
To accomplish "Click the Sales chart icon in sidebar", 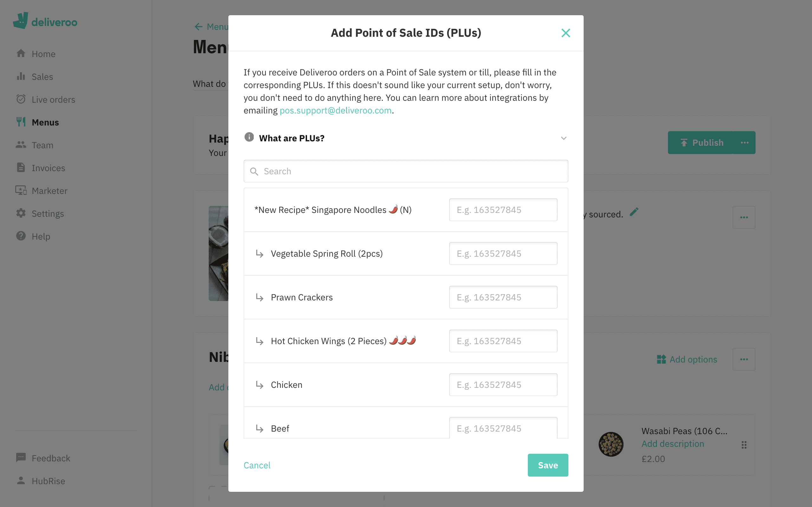I will 21,76.
